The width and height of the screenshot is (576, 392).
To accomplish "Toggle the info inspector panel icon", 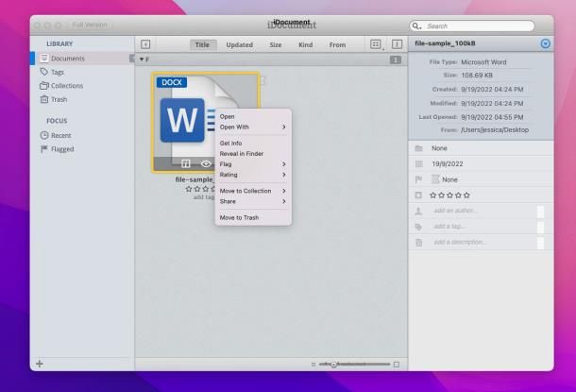I will 397,44.
